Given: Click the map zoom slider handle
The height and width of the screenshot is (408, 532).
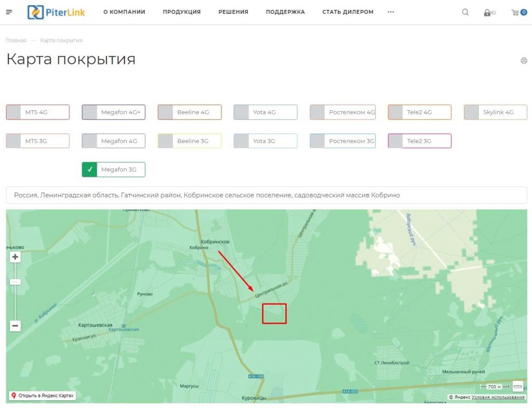Looking at the screenshot, I should [15, 282].
